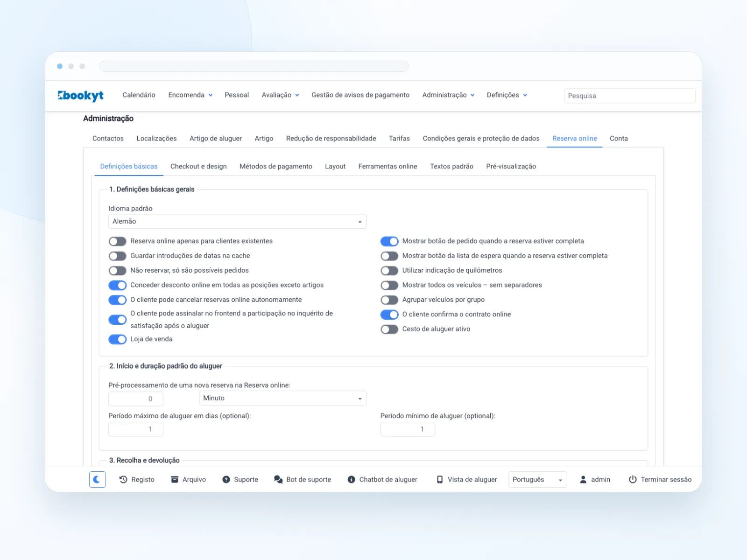The height and width of the screenshot is (560, 747).
Task: Switch to Checkout e design tab
Action: tap(198, 166)
